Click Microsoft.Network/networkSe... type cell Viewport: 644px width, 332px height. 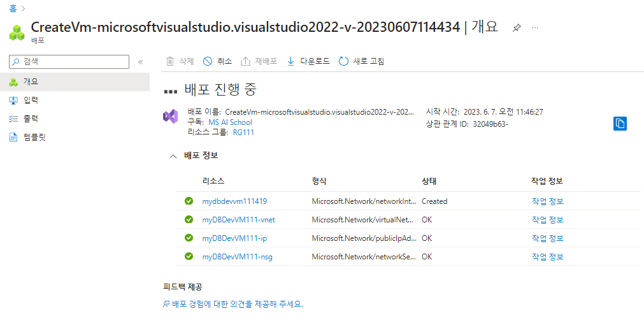click(364, 257)
